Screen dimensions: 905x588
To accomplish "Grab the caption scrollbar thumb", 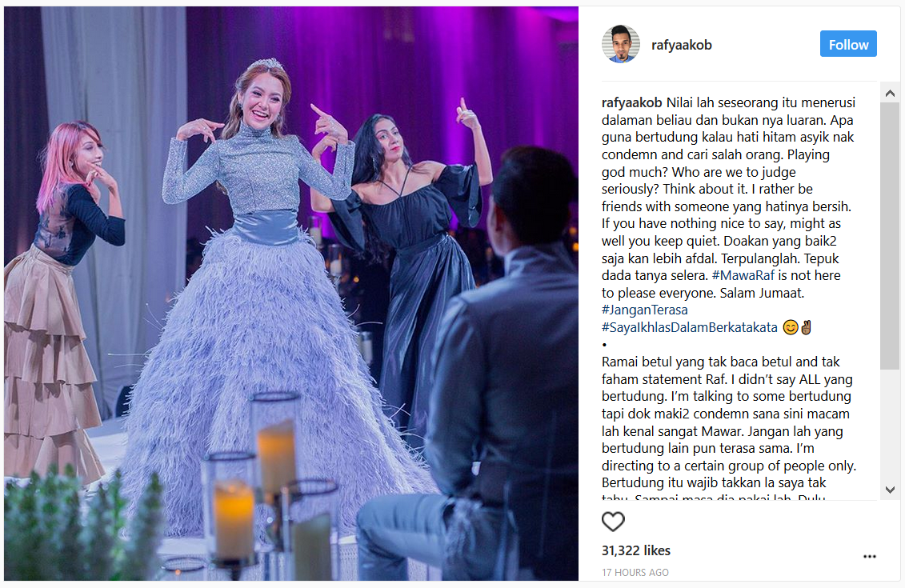I will coord(890,235).
